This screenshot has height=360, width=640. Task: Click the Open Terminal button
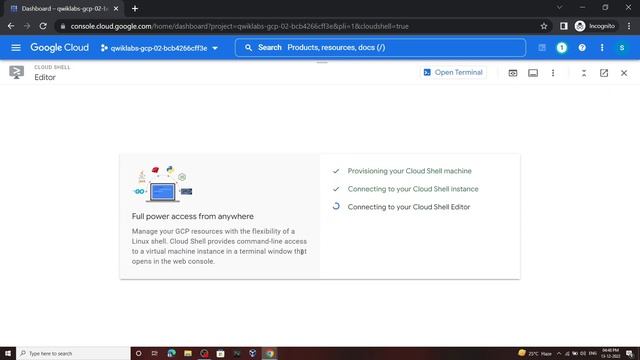click(453, 73)
